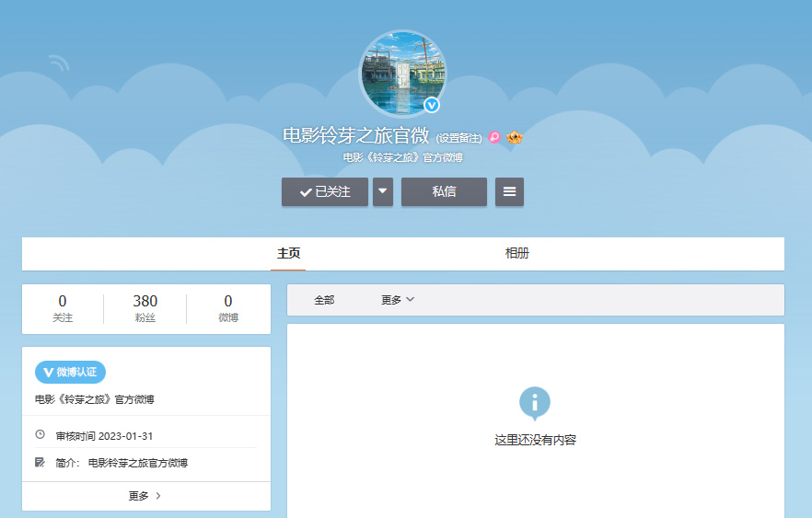
Task: Open the hamburger menu next to 私信
Action: point(509,191)
